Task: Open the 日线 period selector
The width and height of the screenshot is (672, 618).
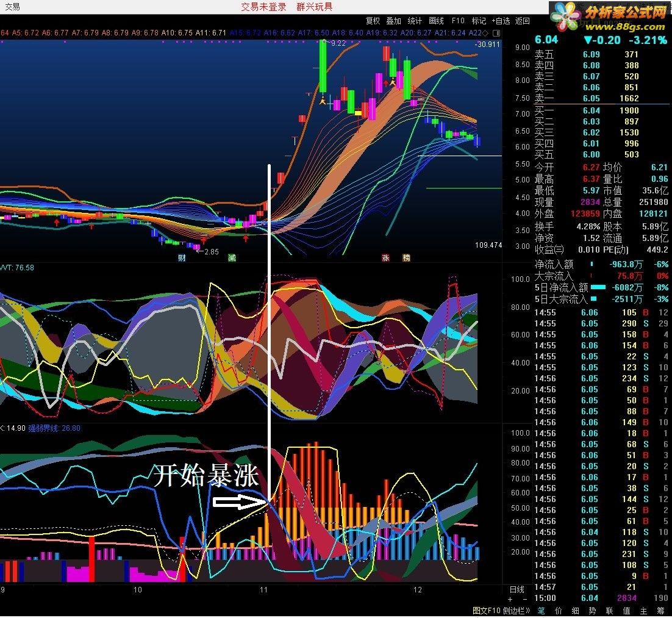Action: 517,589
